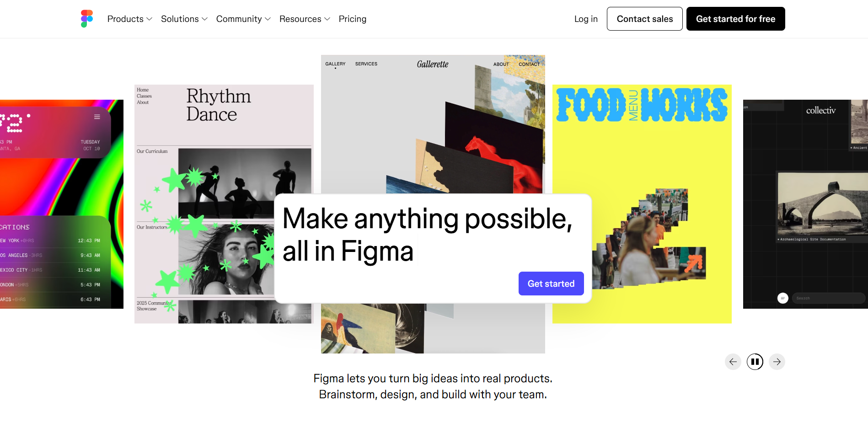Open the Pricing page

353,19
